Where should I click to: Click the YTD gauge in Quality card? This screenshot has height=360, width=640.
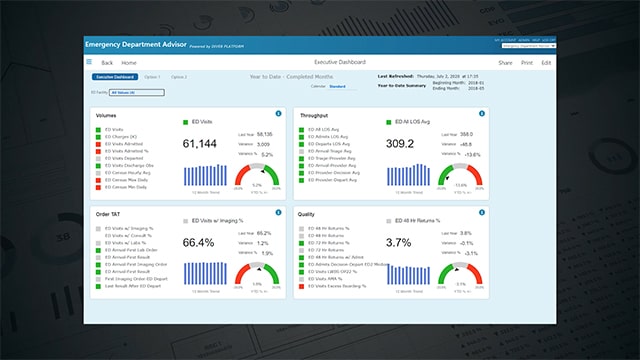click(x=460, y=274)
